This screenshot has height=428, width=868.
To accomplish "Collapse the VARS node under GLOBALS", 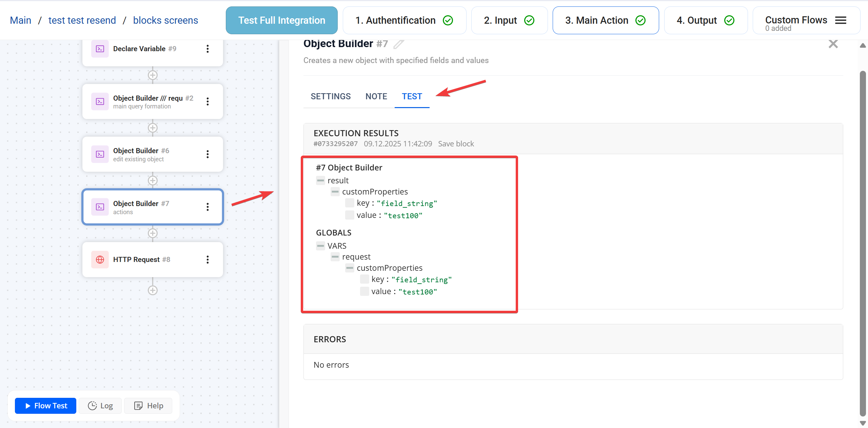I will click(320, 246).
